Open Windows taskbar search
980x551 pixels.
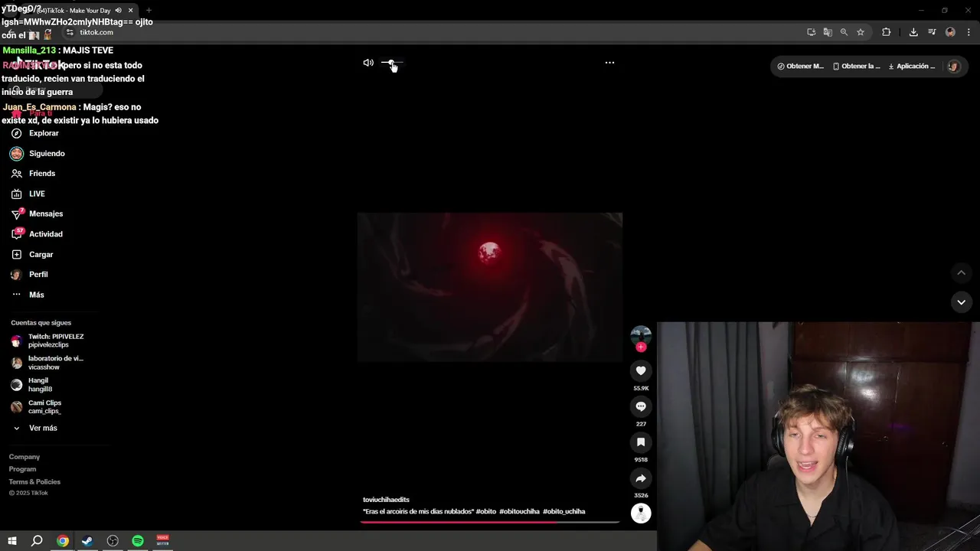[37, 541]
